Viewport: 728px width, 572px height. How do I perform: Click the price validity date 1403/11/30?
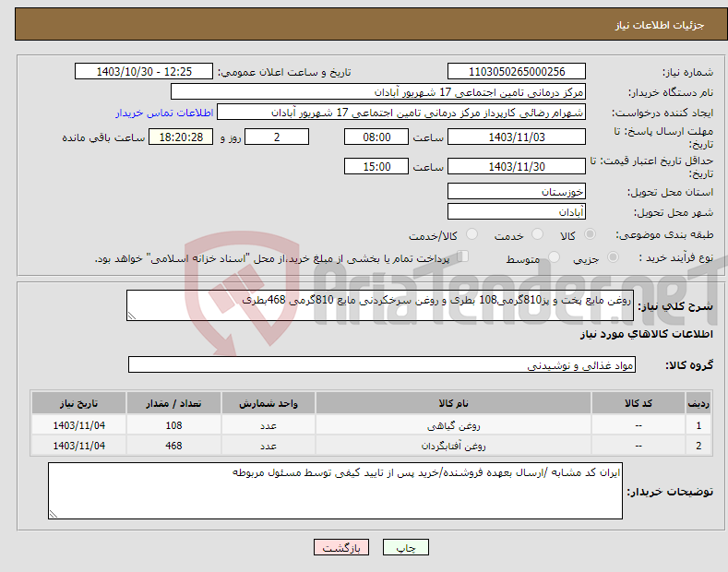pyautogui.click(x=517, y=166)
